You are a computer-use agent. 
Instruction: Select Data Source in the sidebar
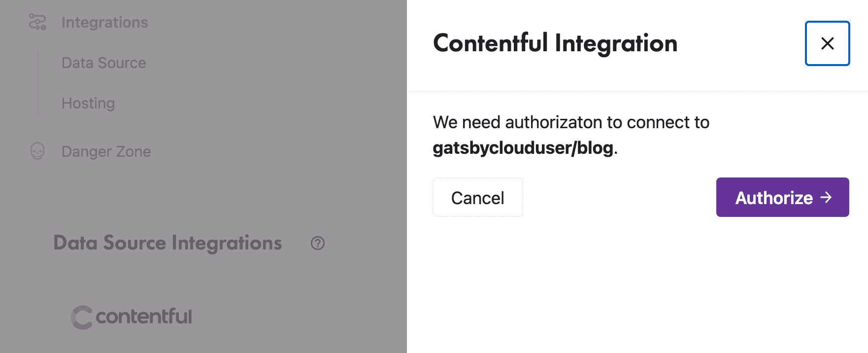point(103,63)
